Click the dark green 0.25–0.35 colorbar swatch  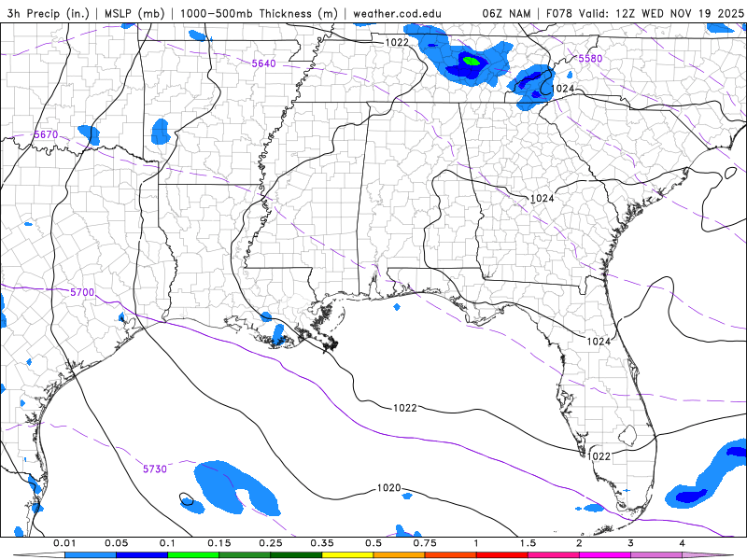(296, 555)
